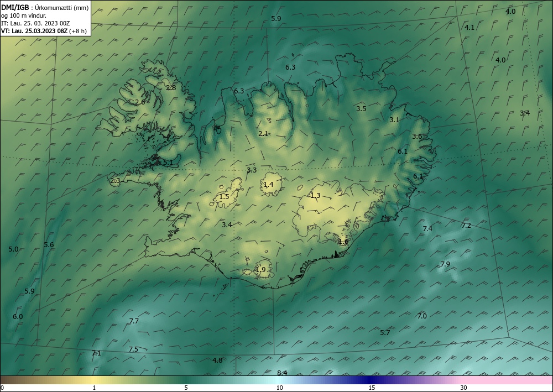Click the 'DMI/IGB : Úrkomumætti (mm)' title line
553x392 pixels.
45,8
